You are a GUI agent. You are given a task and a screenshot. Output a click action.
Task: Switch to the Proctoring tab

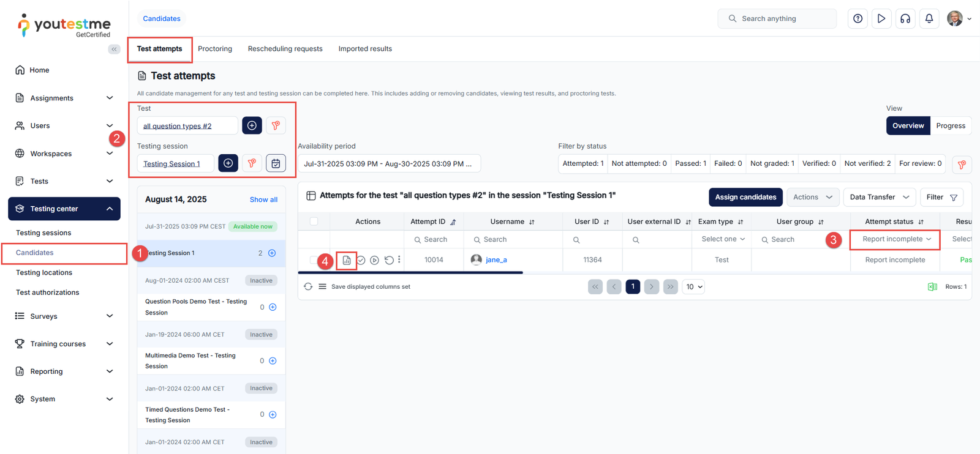click(215, 49)
